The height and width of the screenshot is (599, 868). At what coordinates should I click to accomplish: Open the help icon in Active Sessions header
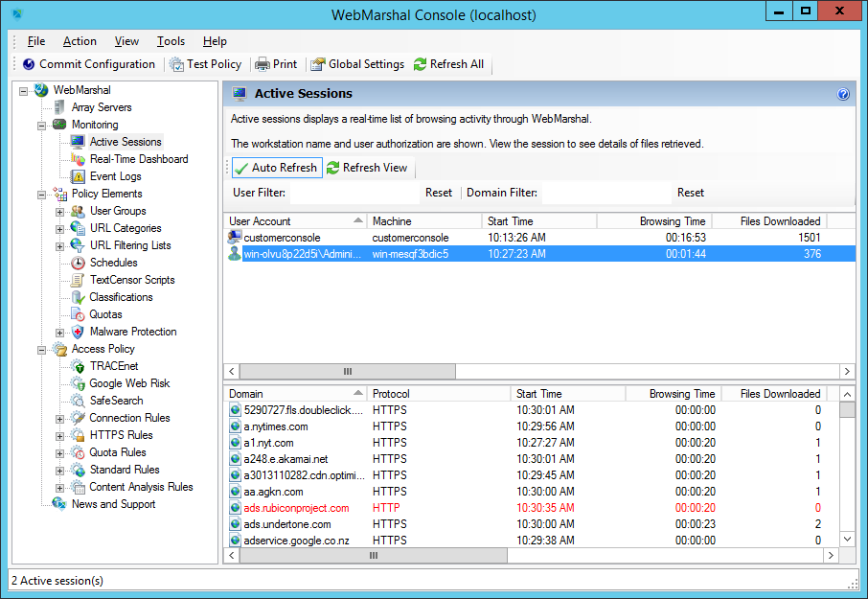tap(843, 94)
